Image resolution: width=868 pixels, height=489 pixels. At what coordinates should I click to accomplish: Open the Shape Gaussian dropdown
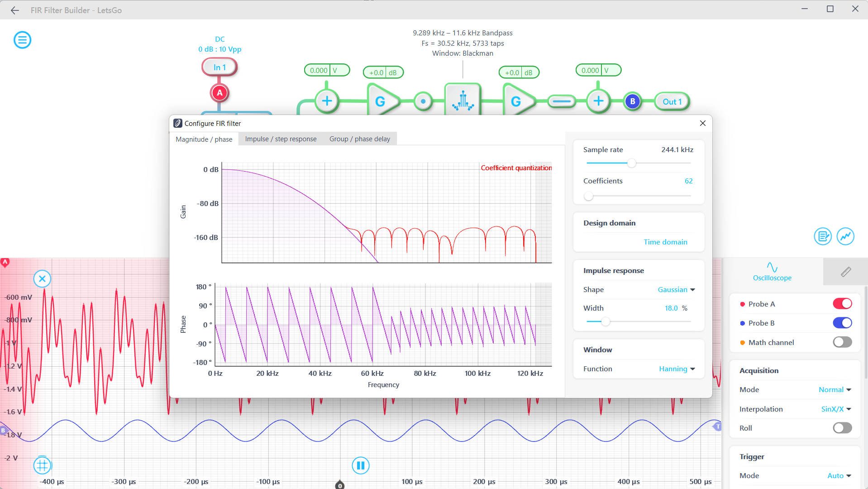pyautogui.click(x=676, y=290)
